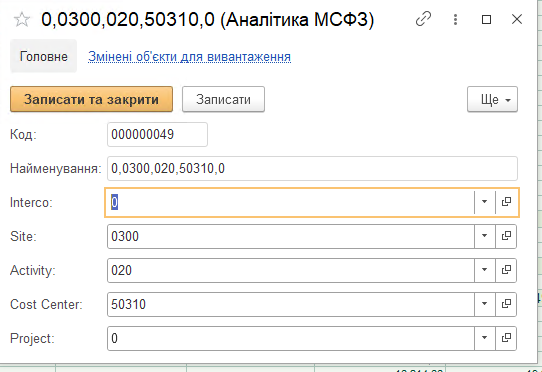Click the Interco input field

290,202
